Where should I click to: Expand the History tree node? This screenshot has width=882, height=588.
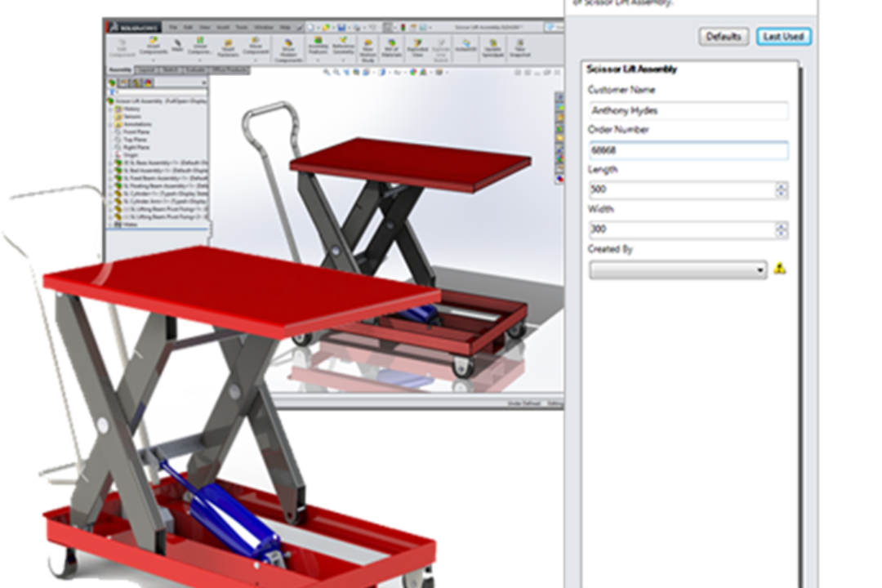coord(111,109)
